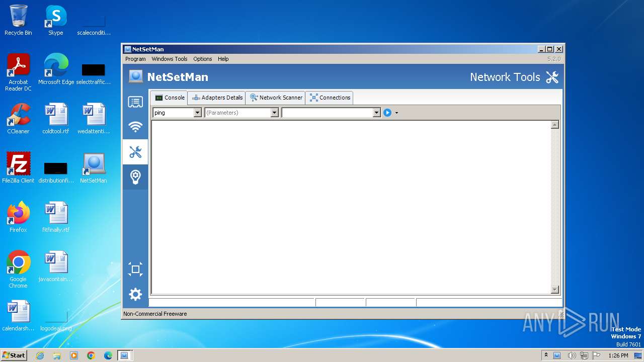Select the calendarsh desktop document

point(18,316)
